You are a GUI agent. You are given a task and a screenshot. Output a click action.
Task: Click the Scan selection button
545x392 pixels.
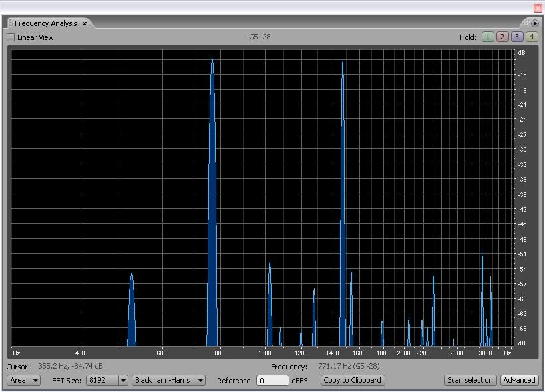point(470,380)
